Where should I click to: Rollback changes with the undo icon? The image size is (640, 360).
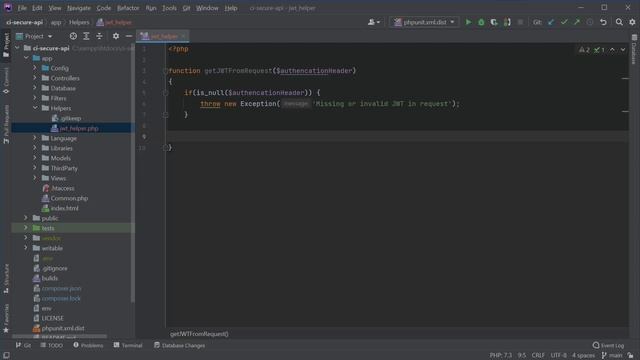point(603,22)
